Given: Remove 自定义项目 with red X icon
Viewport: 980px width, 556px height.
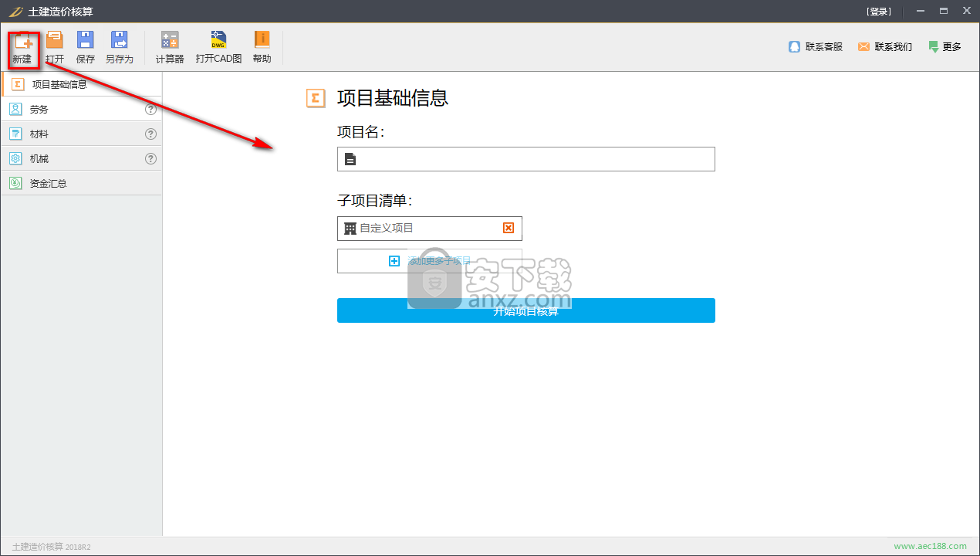Looking at the screenshot, I should click(509, 228).
